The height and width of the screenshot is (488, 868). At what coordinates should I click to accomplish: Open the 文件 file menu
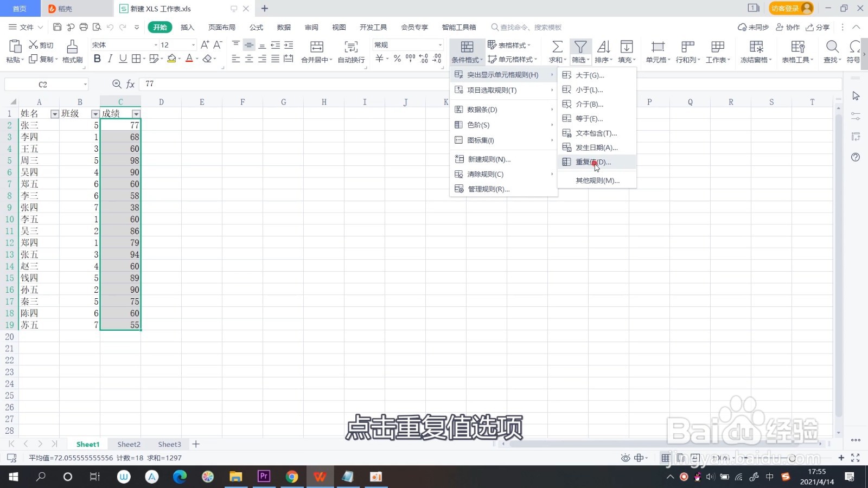pyautogui.click(x=25, y=27)
